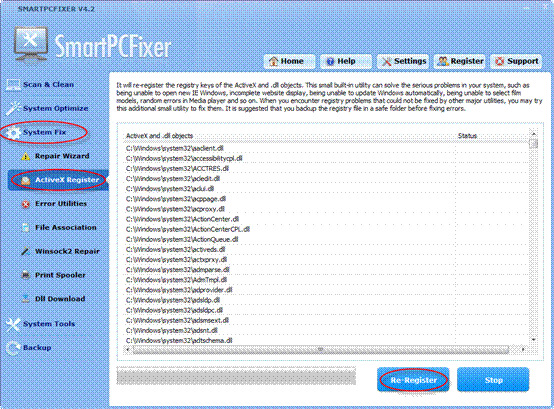Open the Backup section

click(x=37, y=348)
